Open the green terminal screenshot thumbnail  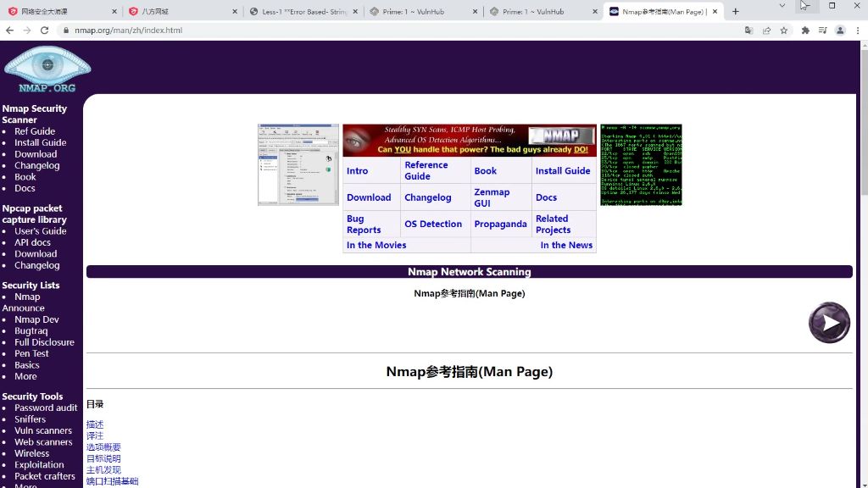(641, 165)
